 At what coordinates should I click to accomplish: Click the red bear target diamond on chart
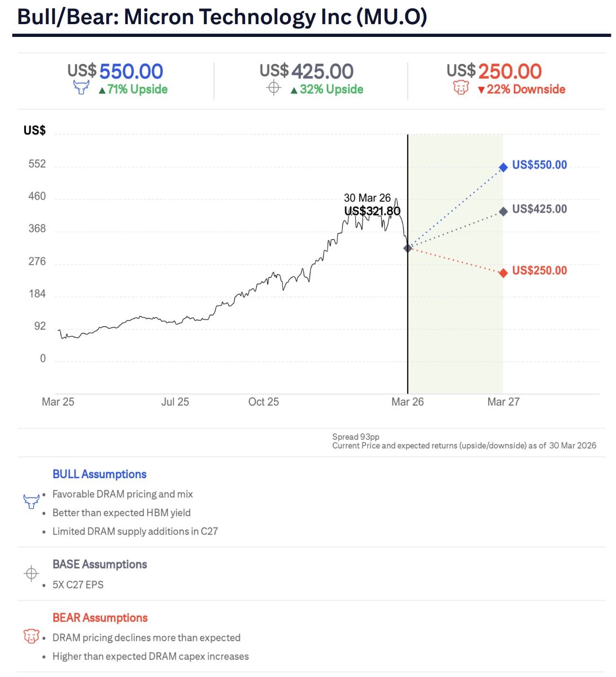pos(503,273)
